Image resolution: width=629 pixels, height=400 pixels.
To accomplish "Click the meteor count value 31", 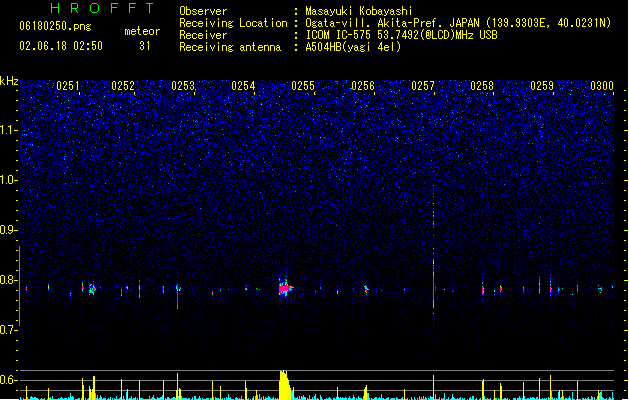I will pos(145,46).
